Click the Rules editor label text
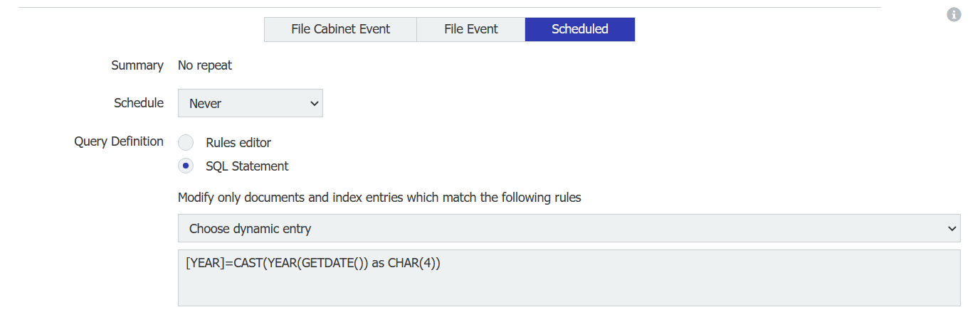The width and height of the screenshot is (980, 317). coord(238,142)
